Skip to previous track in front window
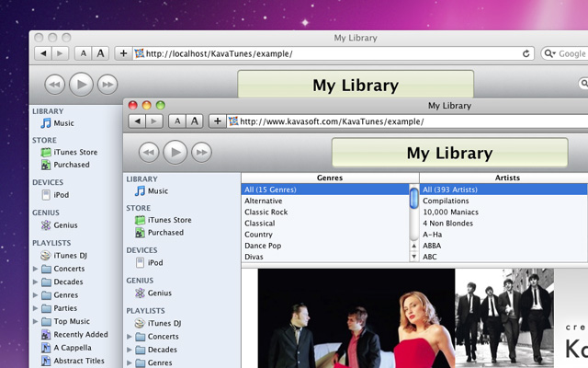This screenshot has width=588, height=368. (x=149, y=152)
